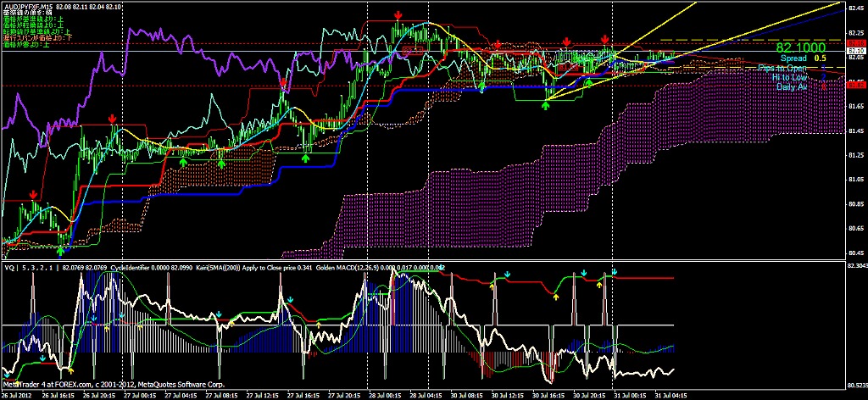This screenshot has width=868, height=400.
Task: Click the rightmost red arrow in main chart
Action: click(x=604, y=39)
